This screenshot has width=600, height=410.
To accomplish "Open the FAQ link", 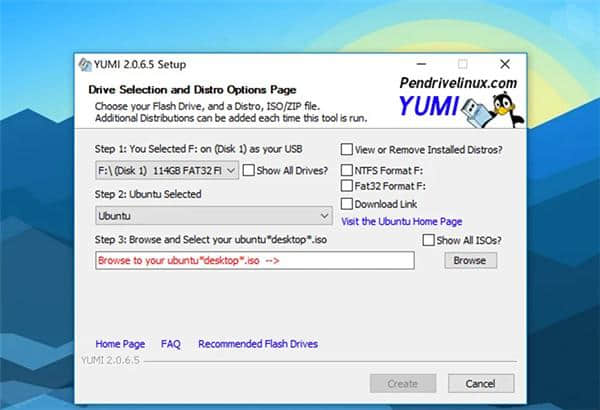I will coord(170,344).
